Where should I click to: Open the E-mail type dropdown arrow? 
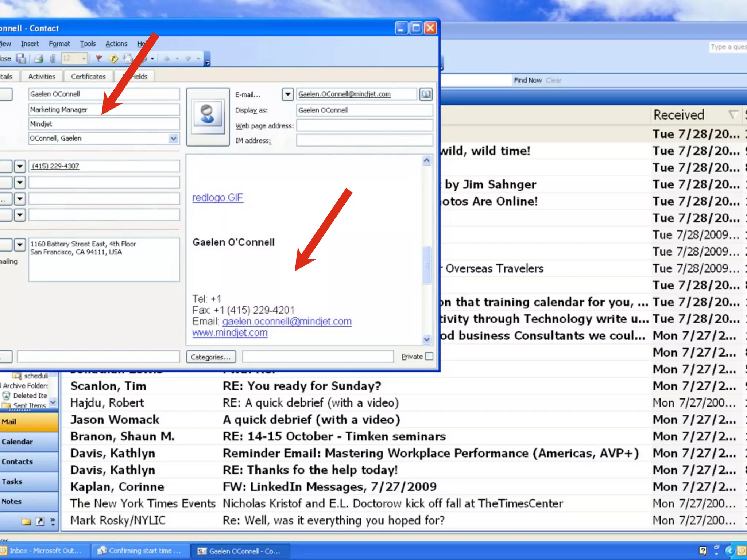tap(287, 94)
